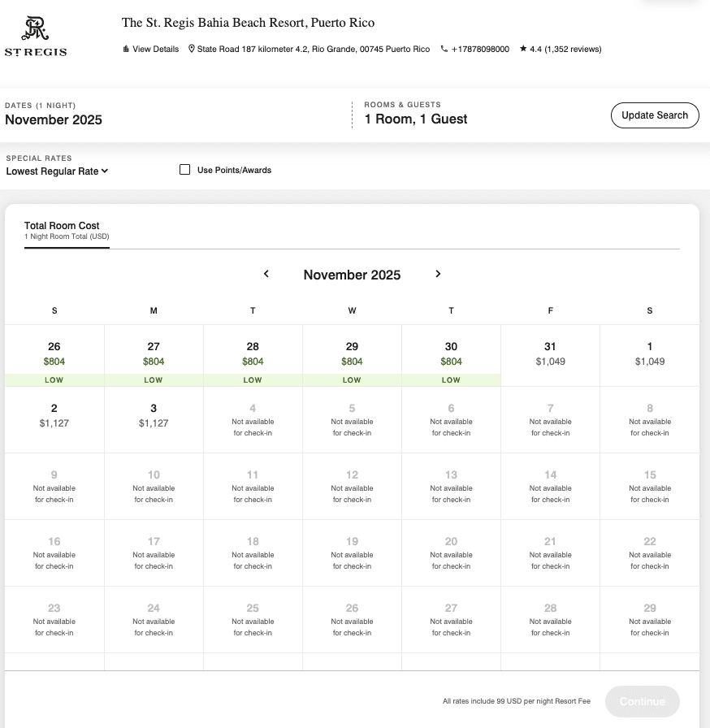
Task: Expand Rooms & Guests selector
Action: coord(416,119)
